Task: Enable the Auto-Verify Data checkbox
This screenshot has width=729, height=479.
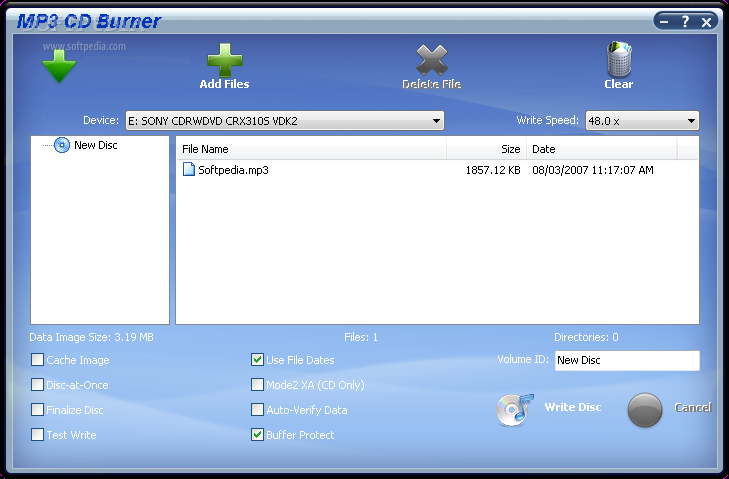Action: [257, 410]
